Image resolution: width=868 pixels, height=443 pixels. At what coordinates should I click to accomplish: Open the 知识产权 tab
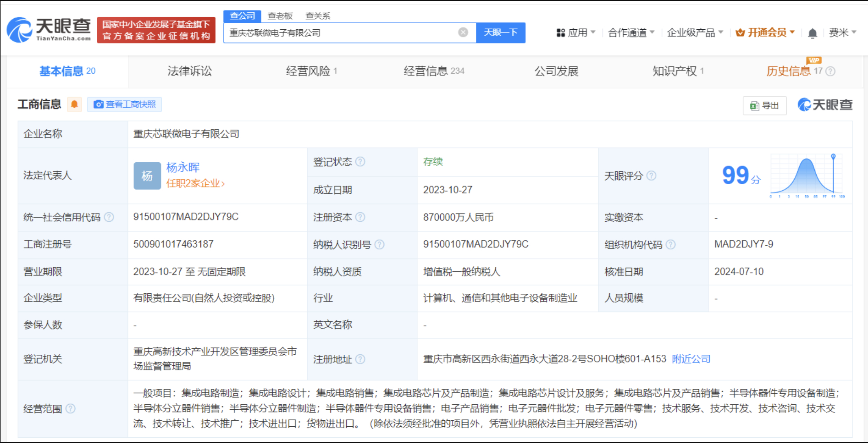(x=678, y=71)
